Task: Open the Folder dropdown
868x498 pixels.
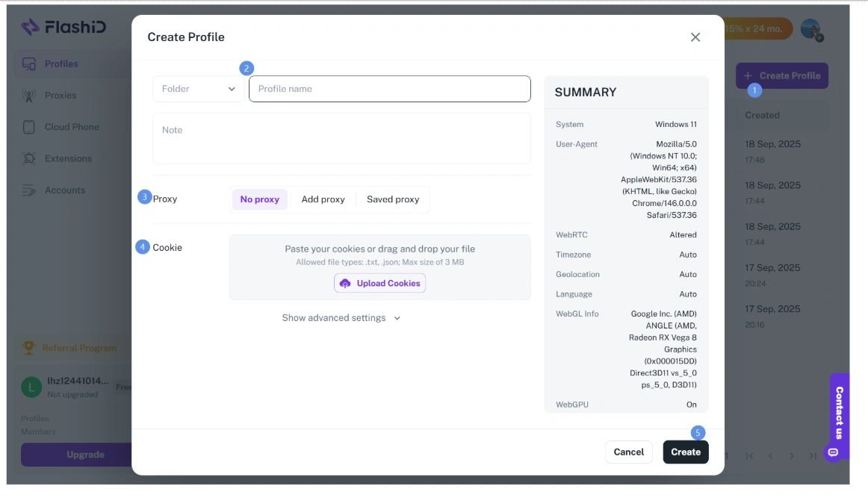Action: point(198,89)
